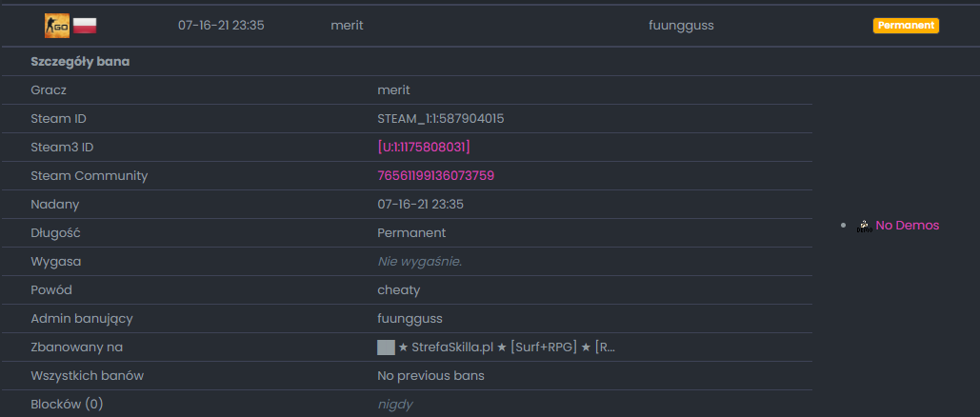
Task: Click the ban date 07-16-21 23:35 in header row
Action: [221, 26]
